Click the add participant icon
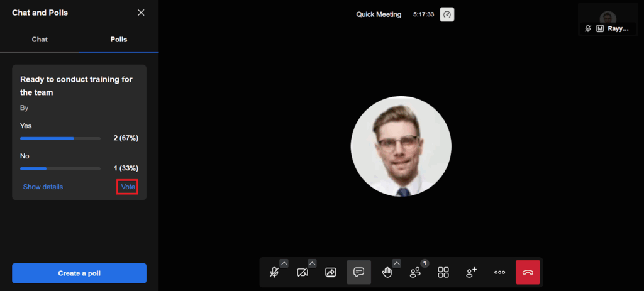 (472, 273)
